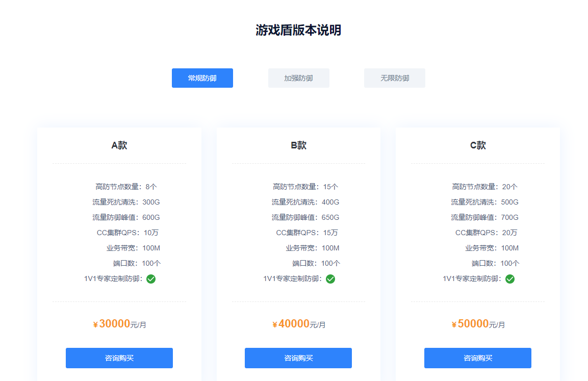This screenshot has width=588, height=381.
Task: Click 流量防御峰值：600G text
Action: 126,217
